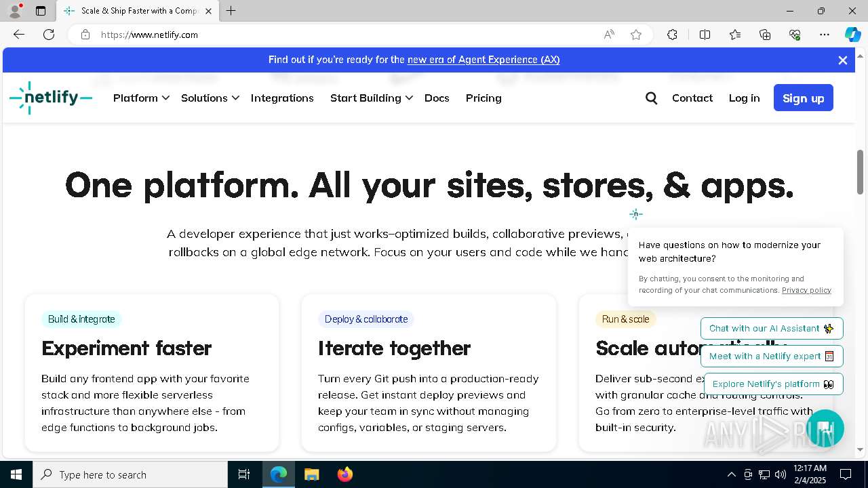Open the chat widget bubble icon
The height and width of the screenshot is (488, 868).
click(825, 428)
